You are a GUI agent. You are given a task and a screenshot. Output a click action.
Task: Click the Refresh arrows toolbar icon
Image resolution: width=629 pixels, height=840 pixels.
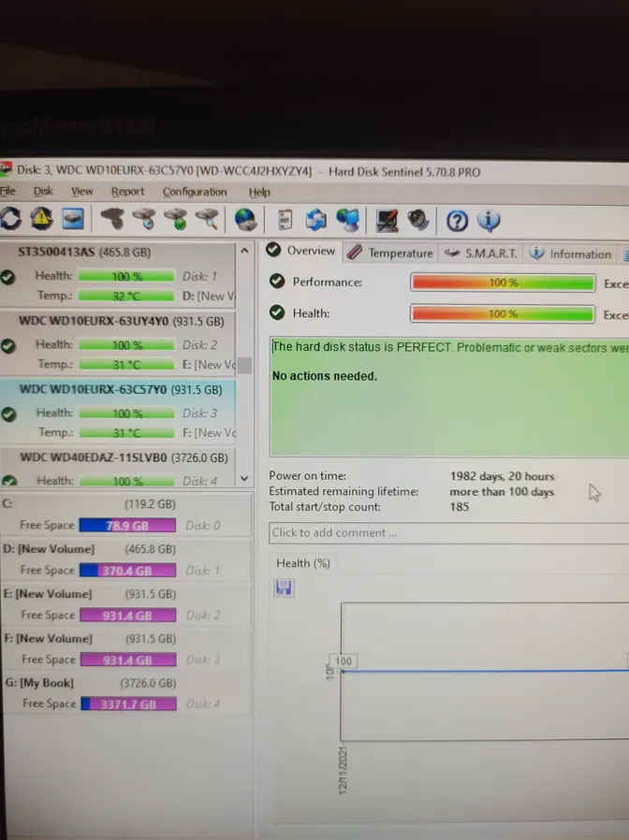(x=10, y=219)
